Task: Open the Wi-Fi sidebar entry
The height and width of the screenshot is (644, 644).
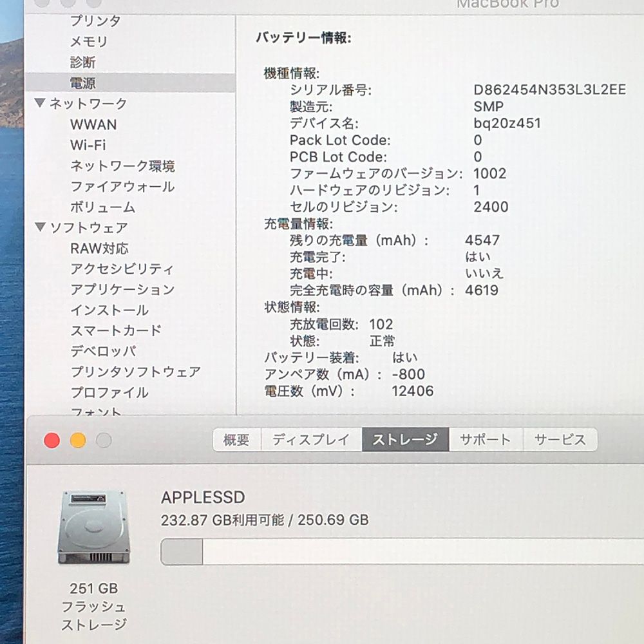Action: (x=89, y=145)
